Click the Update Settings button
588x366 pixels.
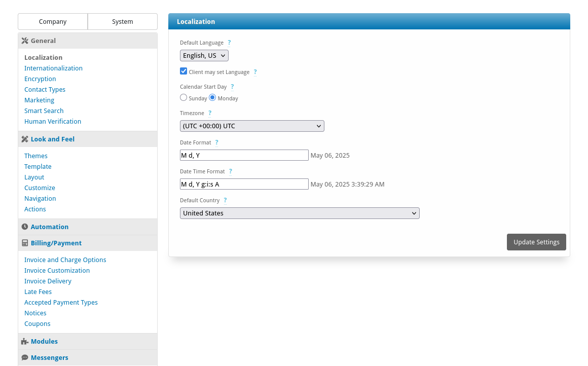(x=536, y=242)
